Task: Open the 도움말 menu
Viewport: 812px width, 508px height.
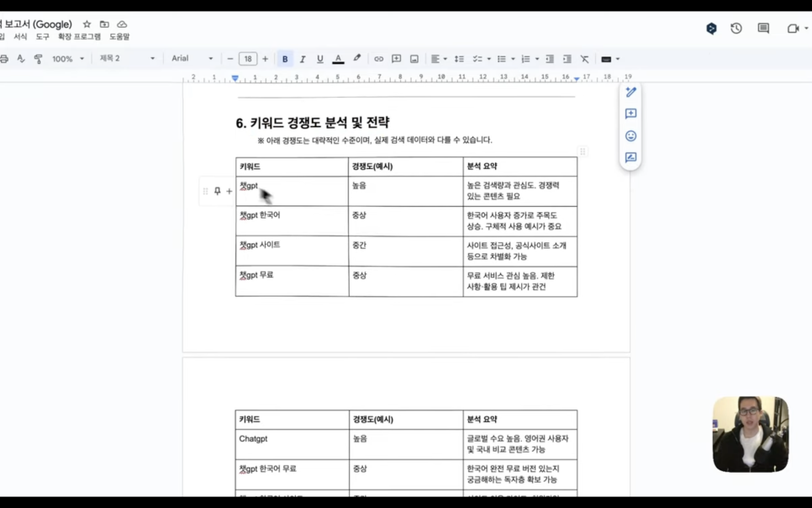Action: click(119, 37)
